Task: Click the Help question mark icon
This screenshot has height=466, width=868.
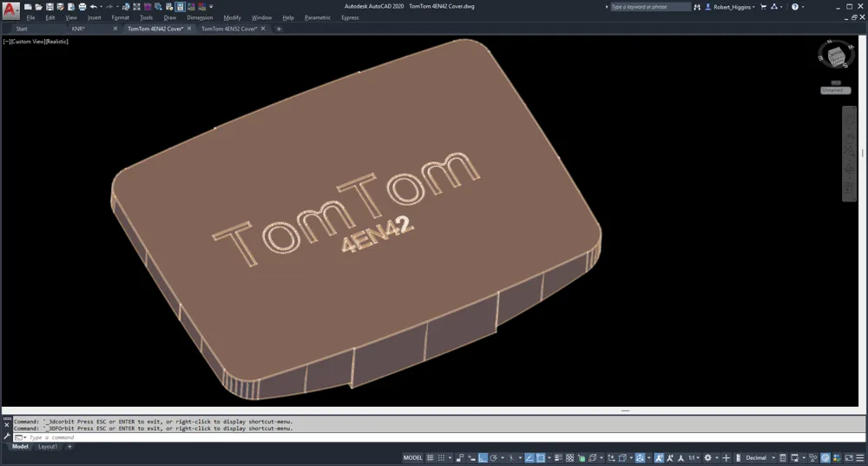Action: (795, 7)
